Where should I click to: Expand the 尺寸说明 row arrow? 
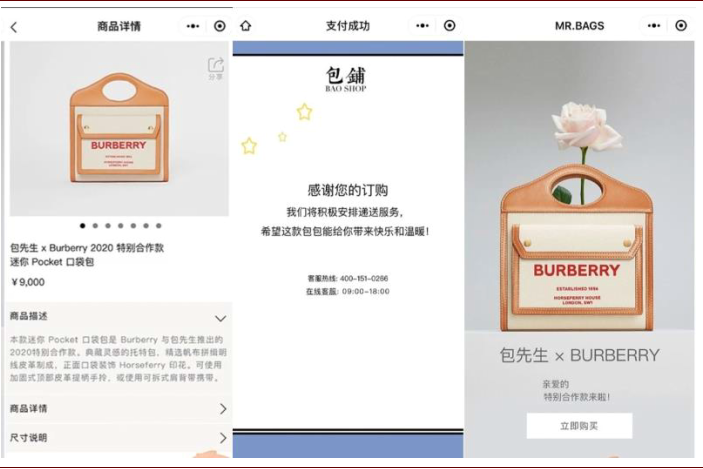tap(223, 438)
